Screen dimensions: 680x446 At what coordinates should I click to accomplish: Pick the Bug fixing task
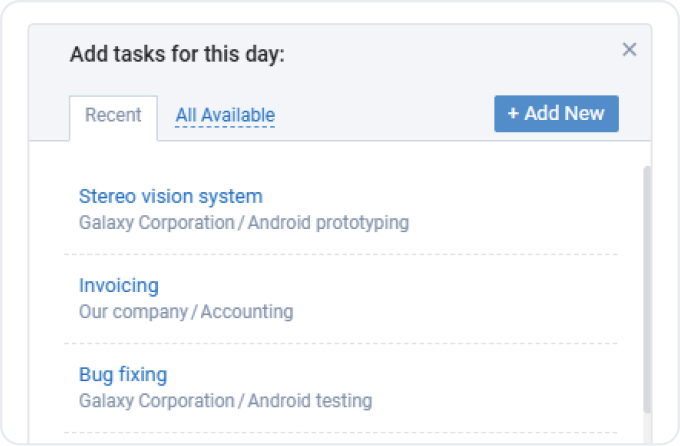tap(122, 375)
